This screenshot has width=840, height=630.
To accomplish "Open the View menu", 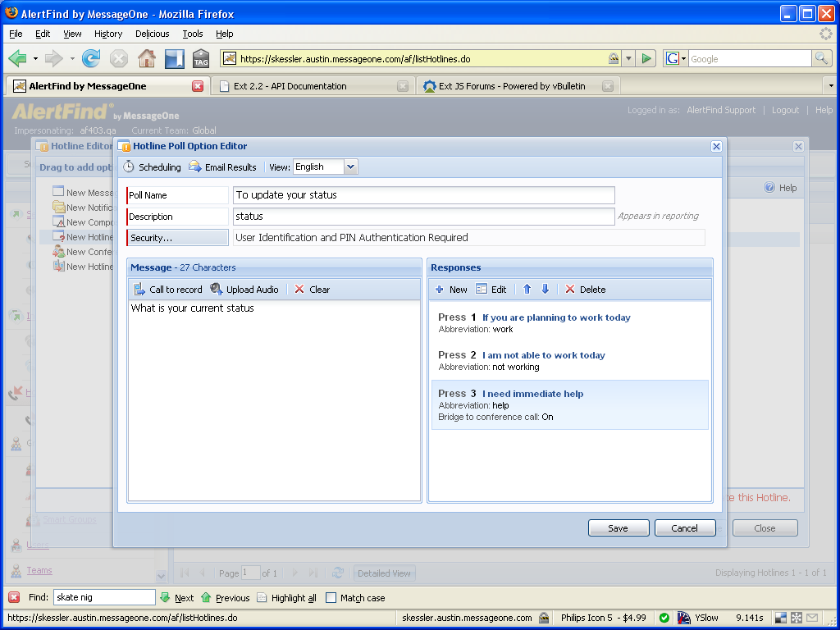I will click(72, 34).
